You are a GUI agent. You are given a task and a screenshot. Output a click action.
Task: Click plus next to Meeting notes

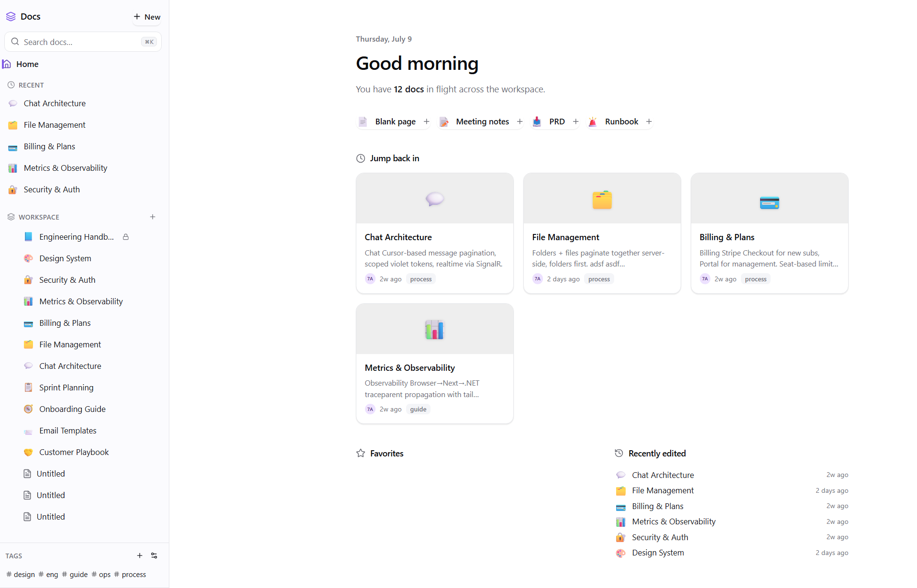pos(520,122)
